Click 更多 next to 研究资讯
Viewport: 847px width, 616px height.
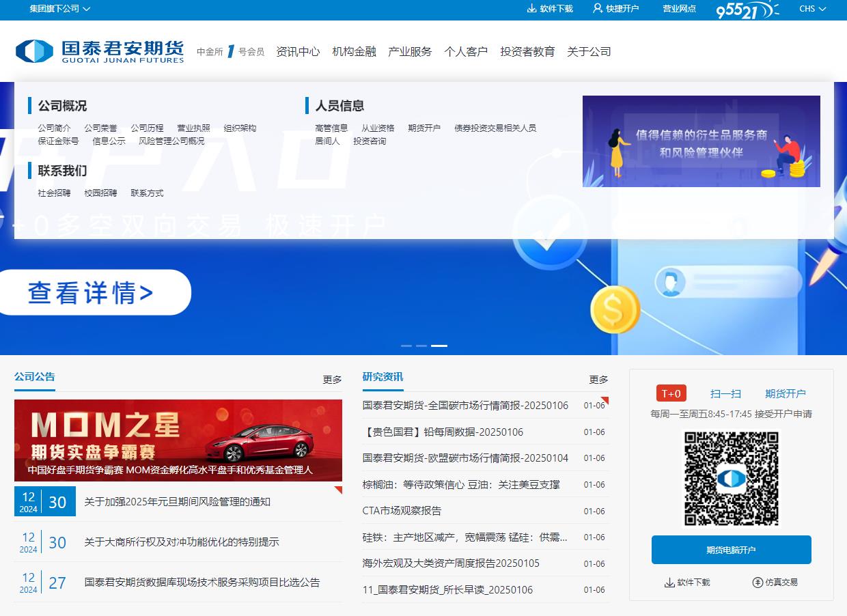click(x=599, y=380)
